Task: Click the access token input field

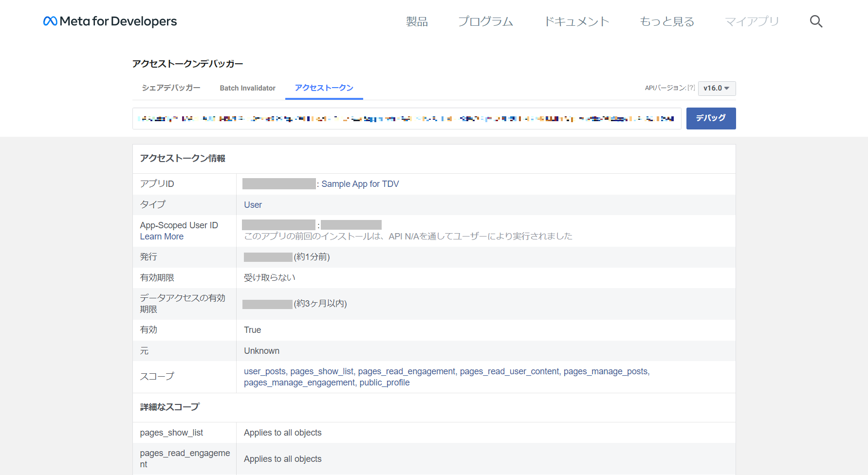Action: (406, 118)
